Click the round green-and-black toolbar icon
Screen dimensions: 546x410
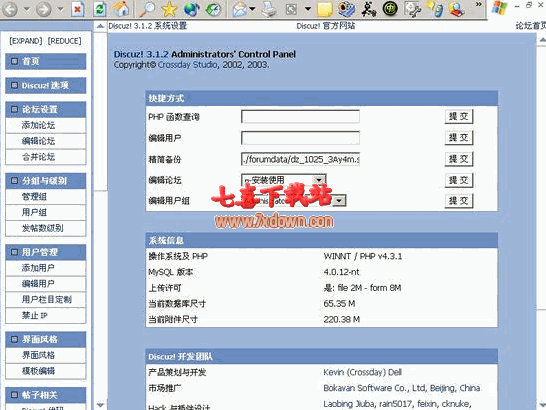coord(390,9)
